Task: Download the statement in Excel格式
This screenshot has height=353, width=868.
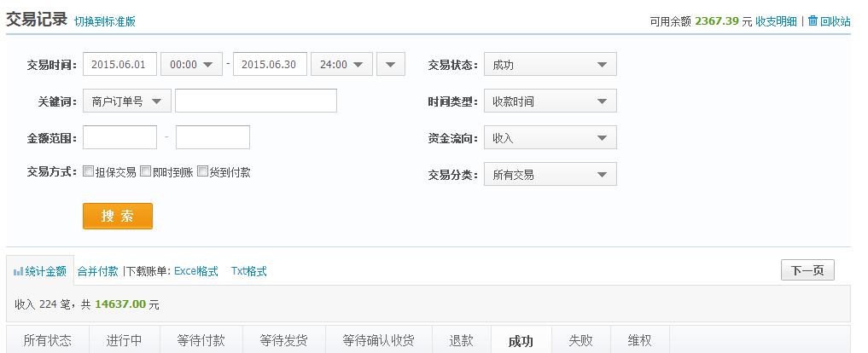Action: (x=196, y=271)
